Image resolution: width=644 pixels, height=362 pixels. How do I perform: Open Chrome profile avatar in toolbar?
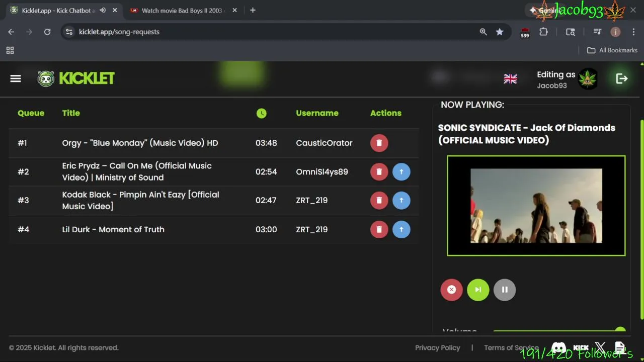point(615,32)
